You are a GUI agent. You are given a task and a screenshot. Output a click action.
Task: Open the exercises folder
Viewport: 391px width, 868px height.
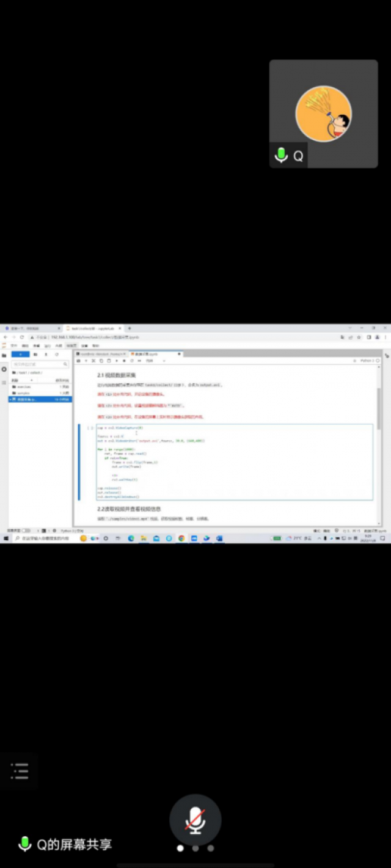[24, 387]
